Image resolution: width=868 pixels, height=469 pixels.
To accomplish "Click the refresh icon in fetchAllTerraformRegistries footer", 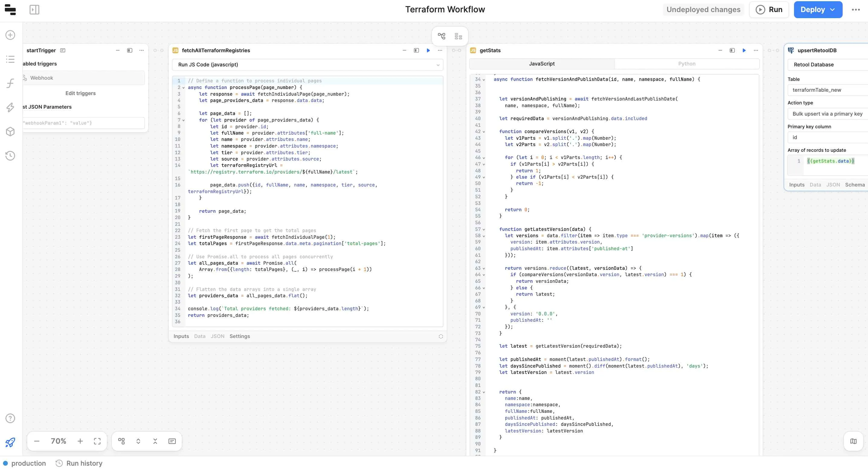I will 441,336.
